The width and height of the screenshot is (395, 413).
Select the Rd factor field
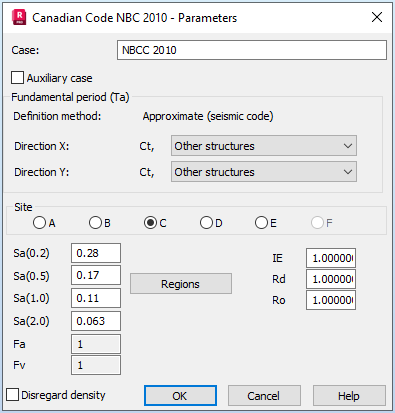click(331, 279)
